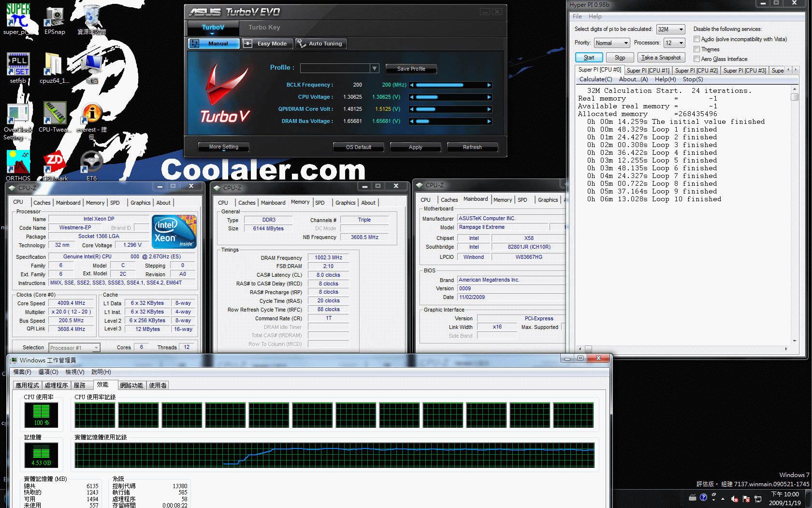
Task: Click DRAM Bus Voltage decrease arrow
Action: pyautogui.click(x=412, y=121)
